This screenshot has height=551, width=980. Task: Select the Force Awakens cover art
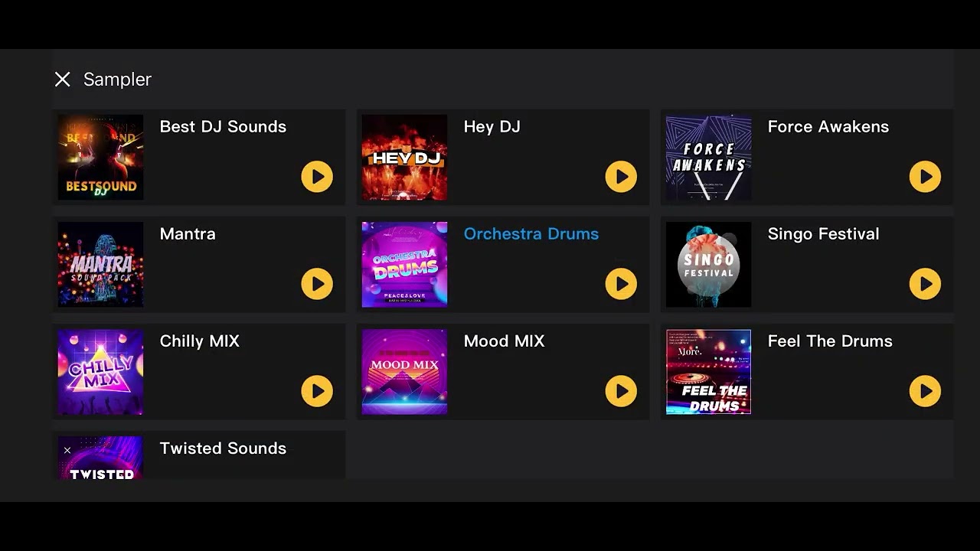click(x=708, y=158)
